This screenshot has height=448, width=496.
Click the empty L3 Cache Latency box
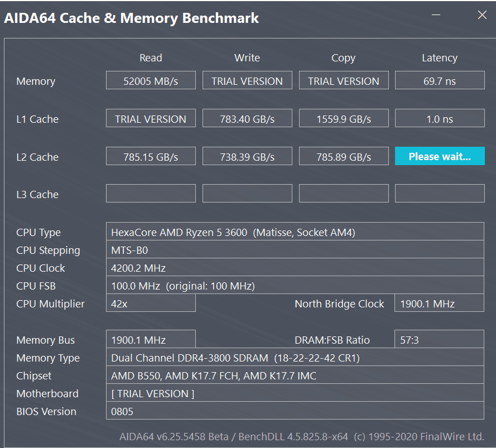[440, 193]
